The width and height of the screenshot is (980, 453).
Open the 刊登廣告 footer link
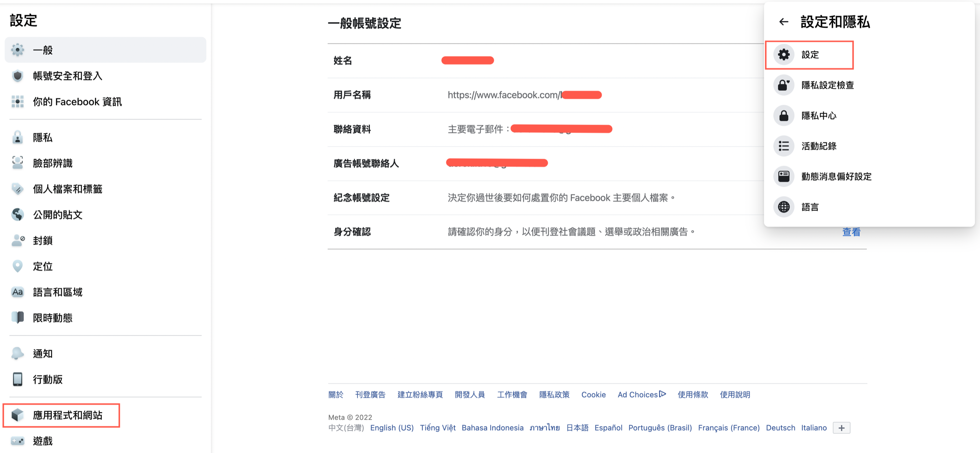coord(370,394)
